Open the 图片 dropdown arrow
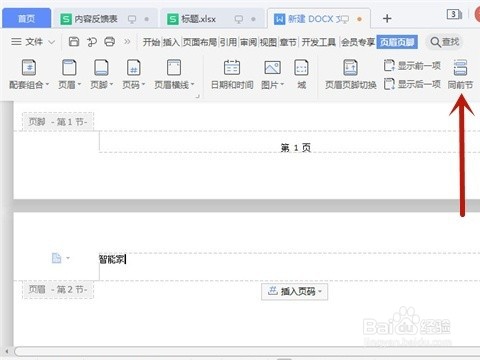This screenshot has height=360, width=480. coord(282,84)
